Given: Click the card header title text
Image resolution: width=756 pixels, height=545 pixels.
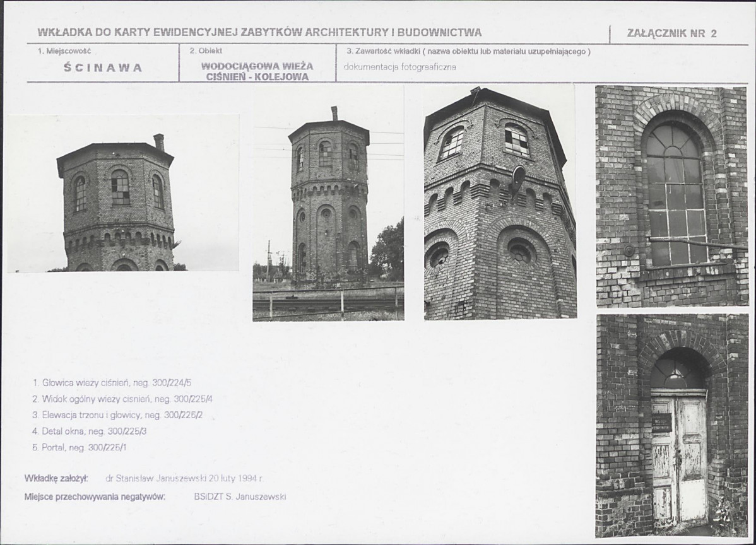Looking at the screenshot, I should tap(259, 32).
